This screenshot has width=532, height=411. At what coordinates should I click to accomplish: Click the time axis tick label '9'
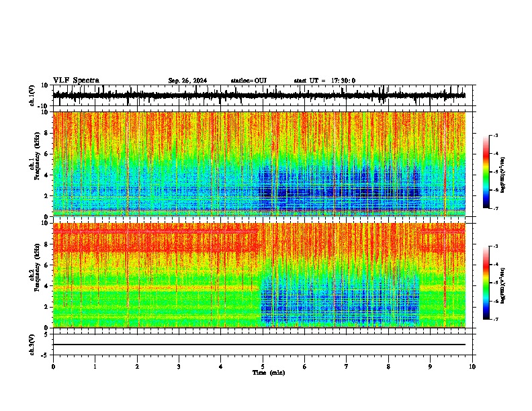[x=430, y=367]
